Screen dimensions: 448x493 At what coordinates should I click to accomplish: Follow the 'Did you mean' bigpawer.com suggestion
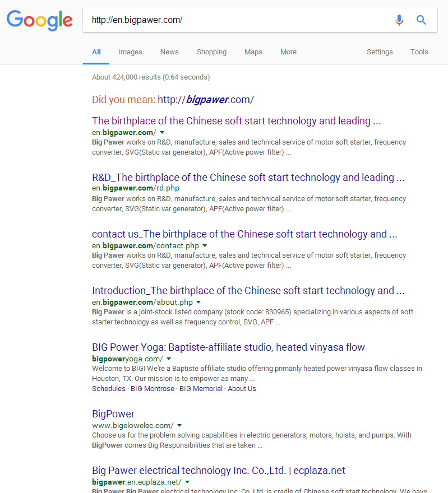click(206, 100)
